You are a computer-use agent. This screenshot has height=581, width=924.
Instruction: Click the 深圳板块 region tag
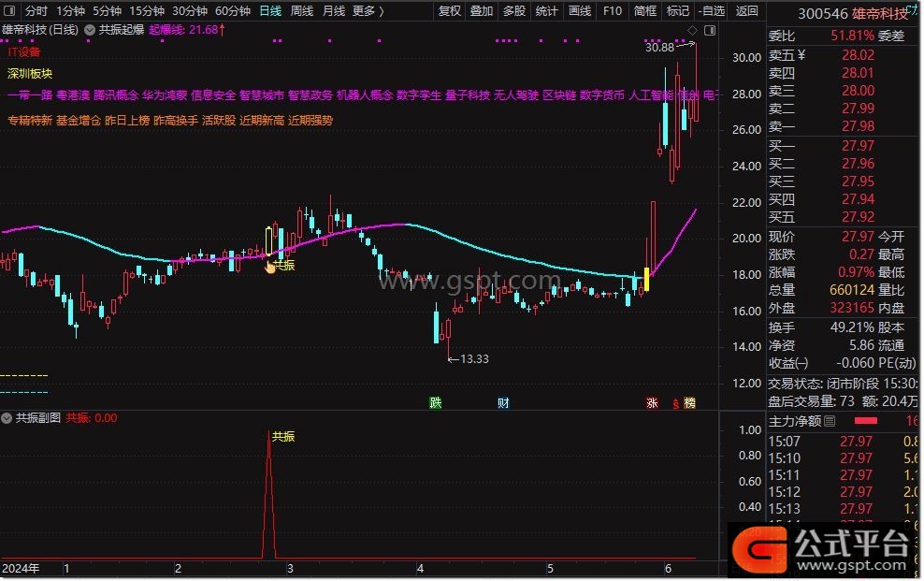(x=30, y=74)
